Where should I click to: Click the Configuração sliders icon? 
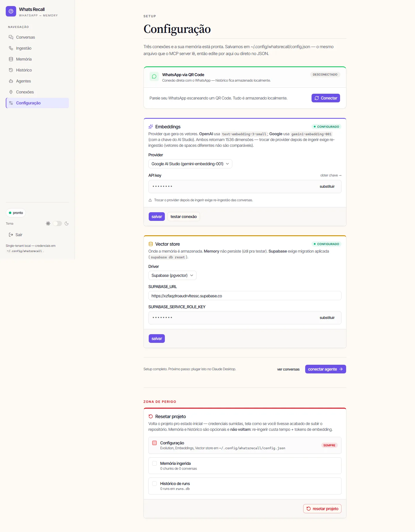click(x=11, y=103)
